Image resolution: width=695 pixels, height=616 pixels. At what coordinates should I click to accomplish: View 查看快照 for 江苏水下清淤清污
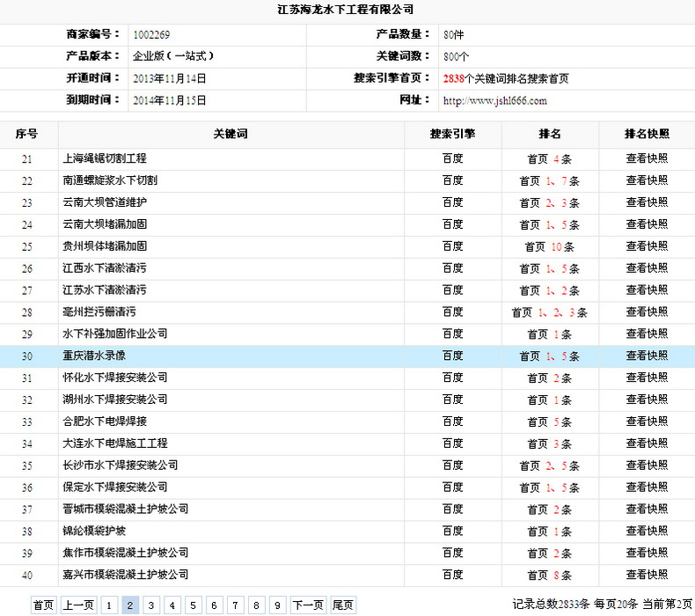pyautogui.click(x=647, y=290)
